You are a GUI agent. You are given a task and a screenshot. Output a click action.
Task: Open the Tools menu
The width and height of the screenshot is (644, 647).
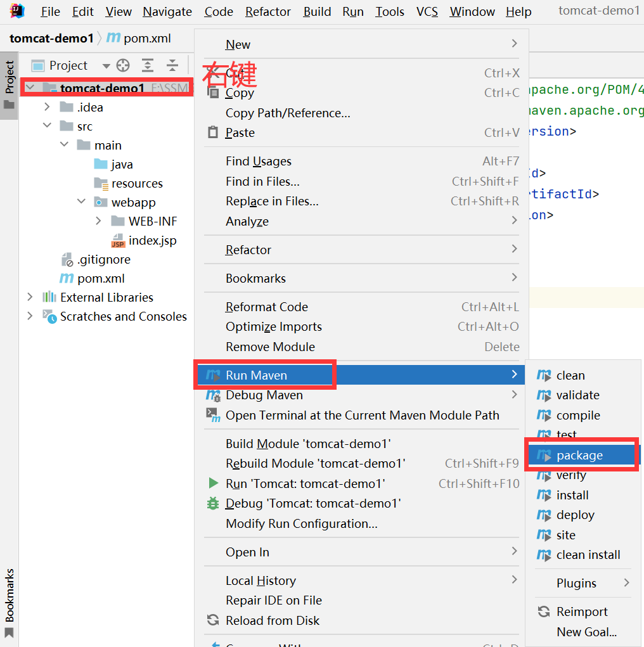point(390,11)
